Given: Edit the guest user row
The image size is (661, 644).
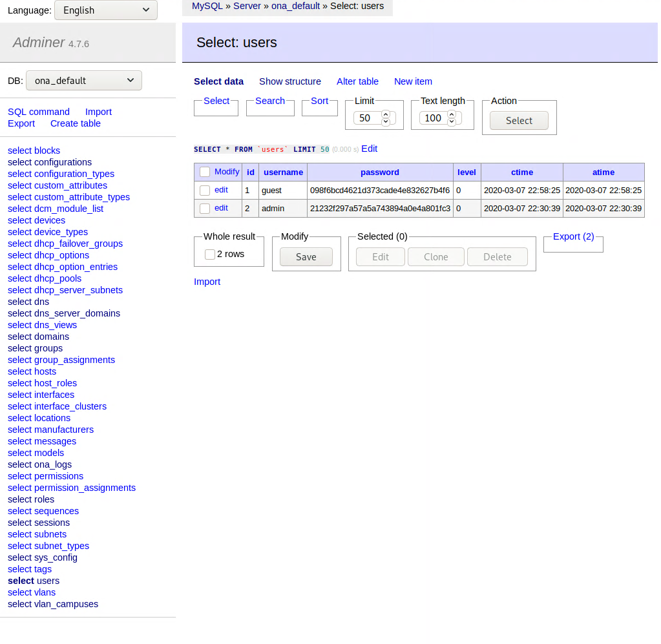Looking at the screenshot, I should pyautogui.click(x=221, y=190).
